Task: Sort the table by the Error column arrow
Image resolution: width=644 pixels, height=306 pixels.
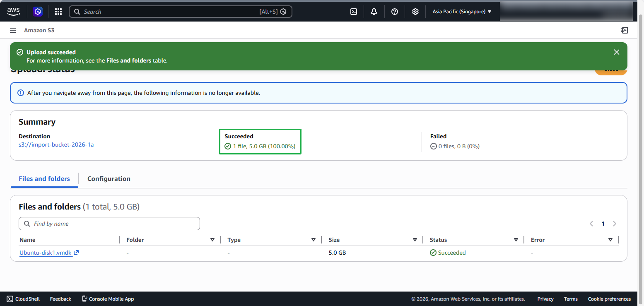Action: [610, 240]
